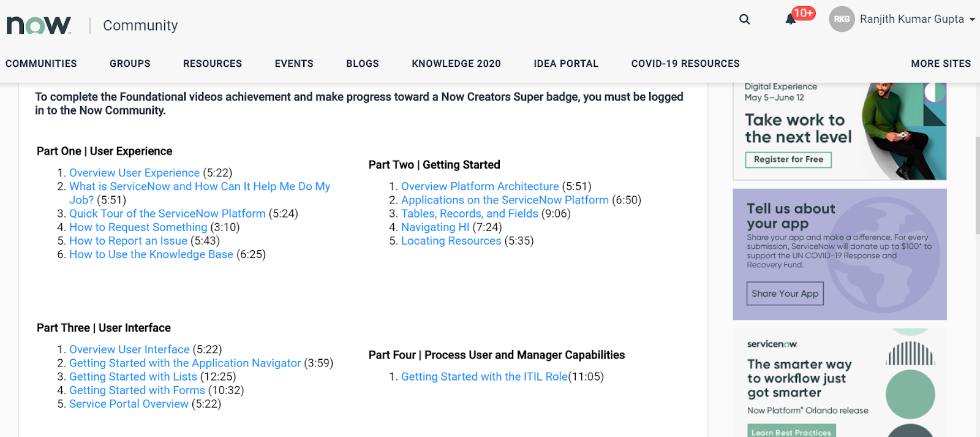This screenshot has height=437, width=980.
Task: Click the Part Three | User Interface heading
Action: pyautogui.click(x=104, y=328)
